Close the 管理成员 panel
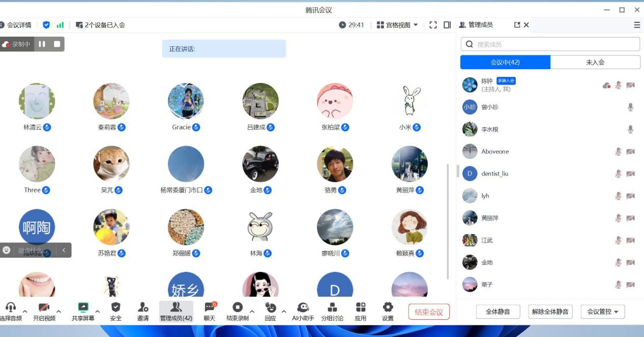Viewport: 644px width, 337px height. [526, 25]
